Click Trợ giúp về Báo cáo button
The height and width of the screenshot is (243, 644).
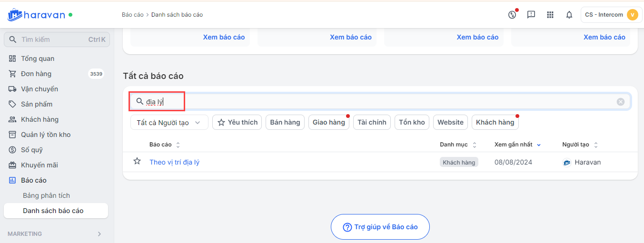tap(380, 227)
